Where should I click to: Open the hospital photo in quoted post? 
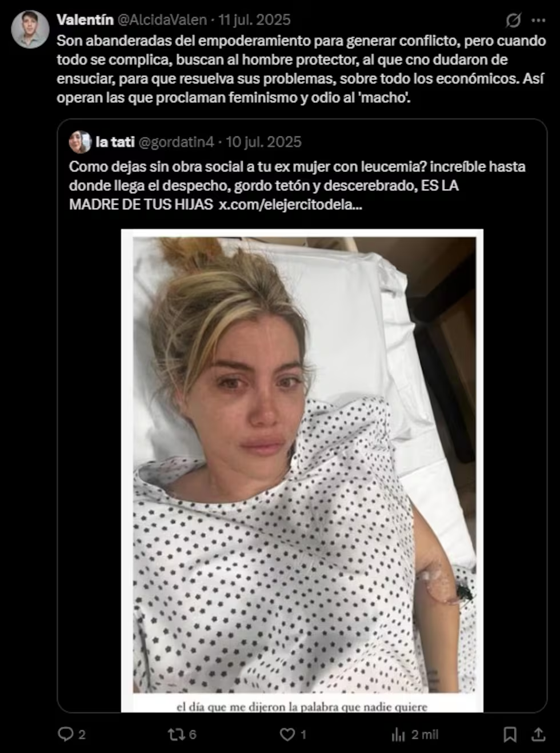302,470
